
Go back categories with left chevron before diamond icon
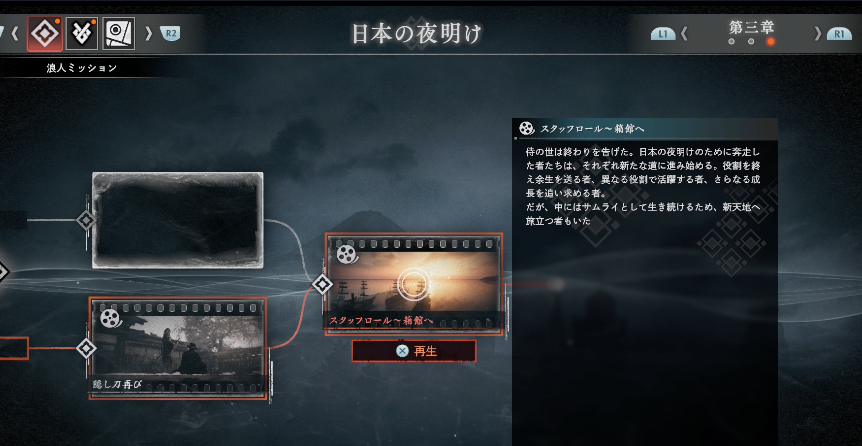tap(15, 34)
